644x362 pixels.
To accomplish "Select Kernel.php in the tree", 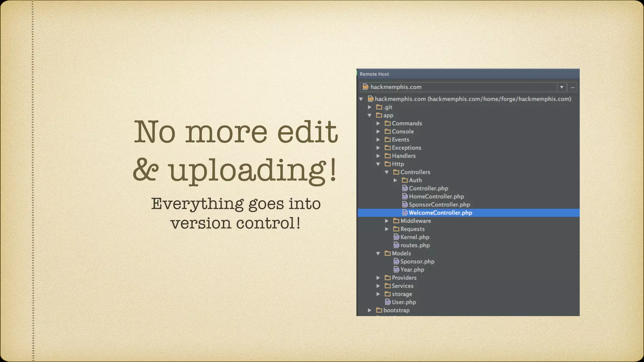I will pos(415,237).
